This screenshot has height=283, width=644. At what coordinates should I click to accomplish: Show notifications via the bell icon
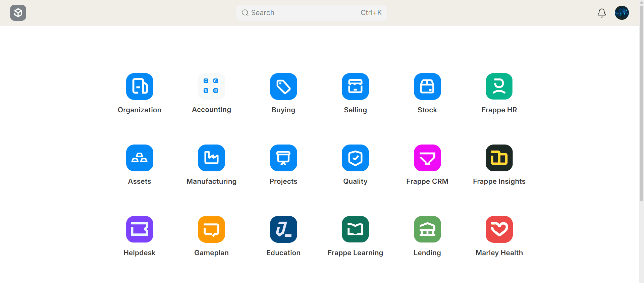602,13
